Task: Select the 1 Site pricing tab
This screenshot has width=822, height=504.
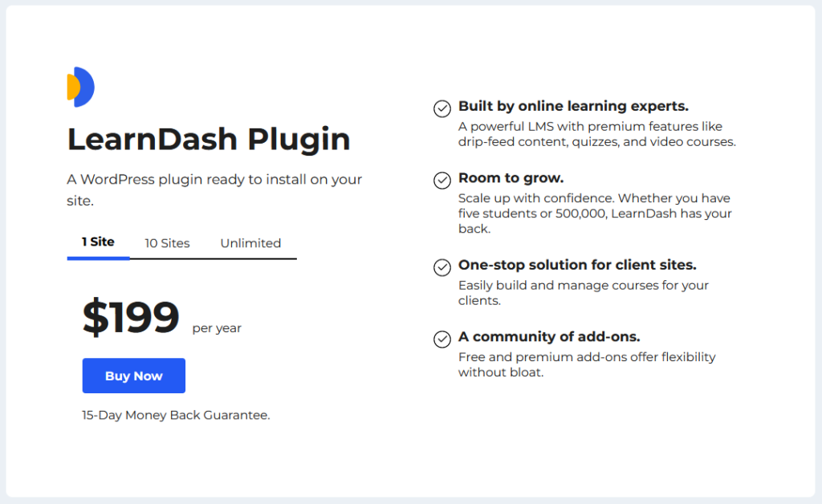Action: [98, 242]
